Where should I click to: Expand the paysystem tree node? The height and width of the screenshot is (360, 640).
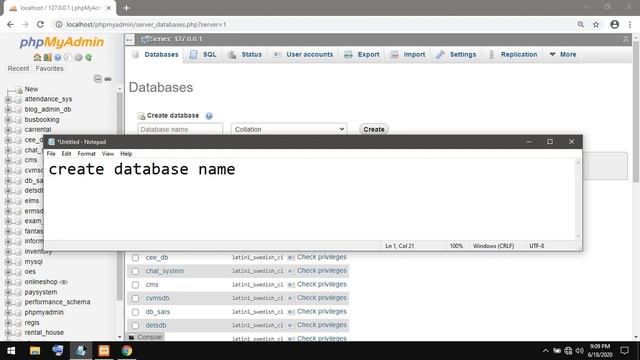tap(8, 292)
